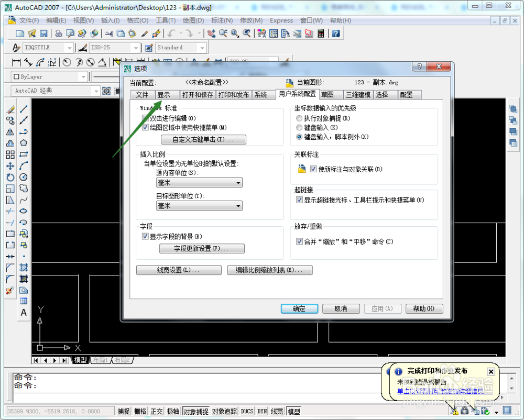The height and width of the screenshot is (420, 524).
Task: Select the Rotate tool
Action: click(x=10, y=178)
